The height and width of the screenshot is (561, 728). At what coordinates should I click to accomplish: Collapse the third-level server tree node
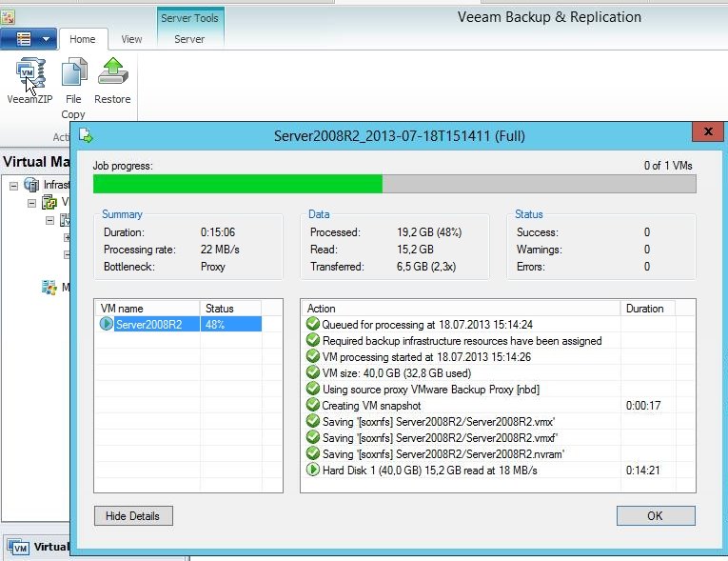49,220
